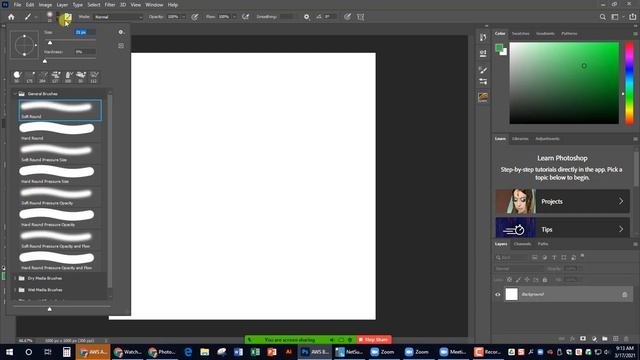
Task: Add layer mask icon in Layers panel
Action: [583, 339]
